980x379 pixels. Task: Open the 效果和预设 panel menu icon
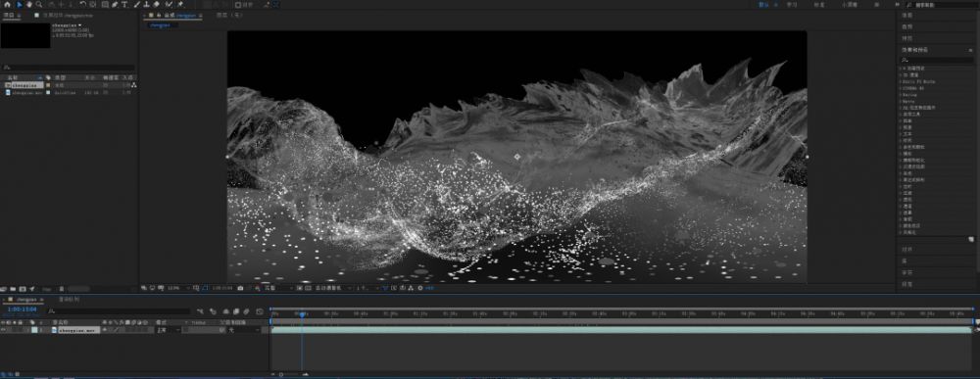pos(970,50)
